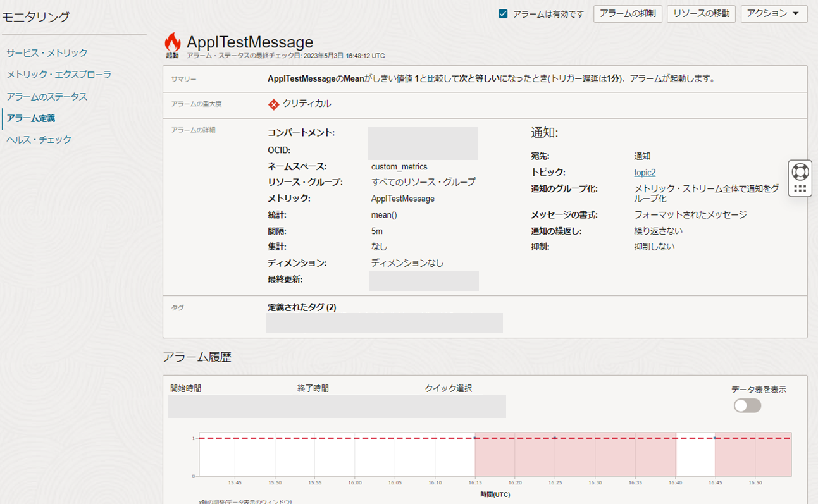Click the アラームの抑制 button

pyautogui.click(x=628, y=14)
